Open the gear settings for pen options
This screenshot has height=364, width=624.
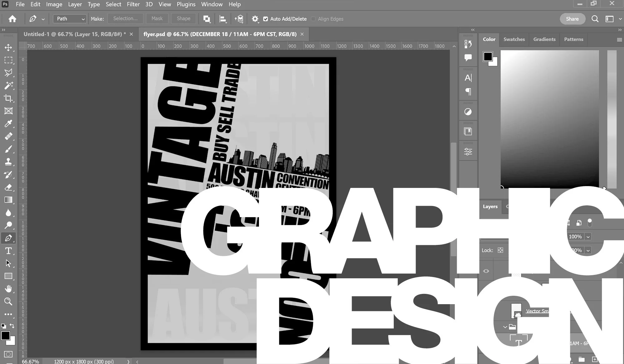coord(255,19)
